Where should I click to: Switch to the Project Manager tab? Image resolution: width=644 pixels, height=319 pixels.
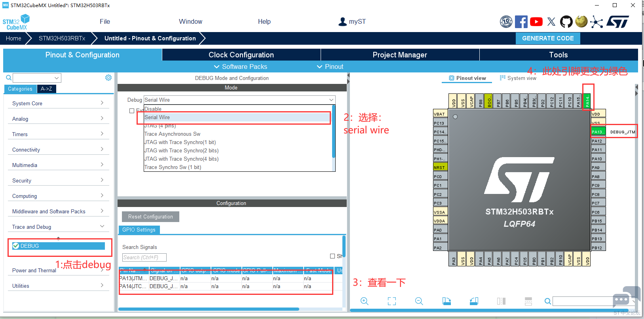(x=400, y=55)
